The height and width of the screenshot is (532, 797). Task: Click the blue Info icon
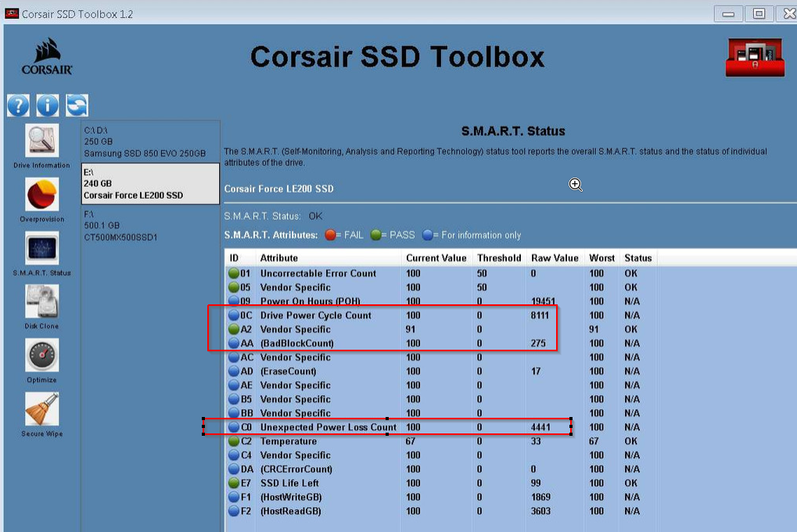coord(48,106)
